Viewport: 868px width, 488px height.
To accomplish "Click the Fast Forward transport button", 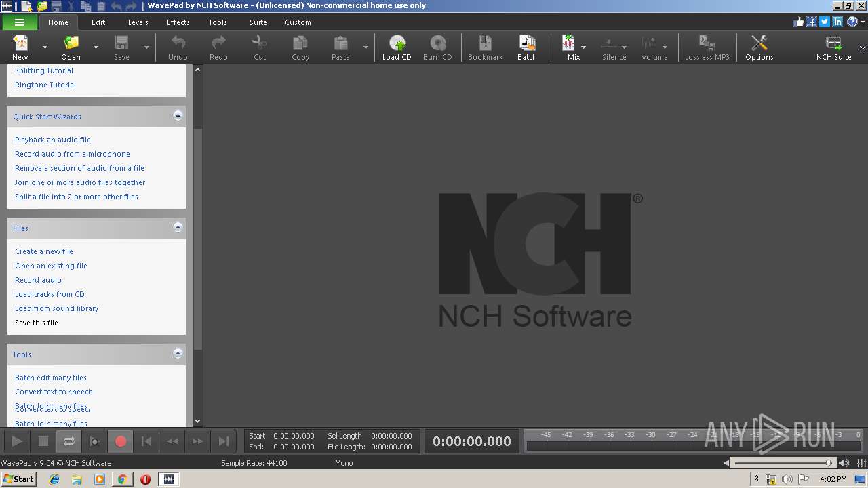I will [x=197, y=441].
